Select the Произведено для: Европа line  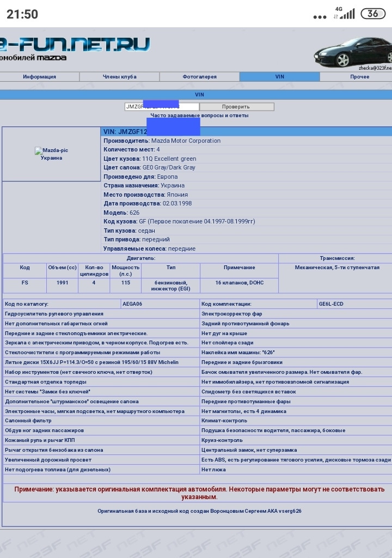(140, 177)
